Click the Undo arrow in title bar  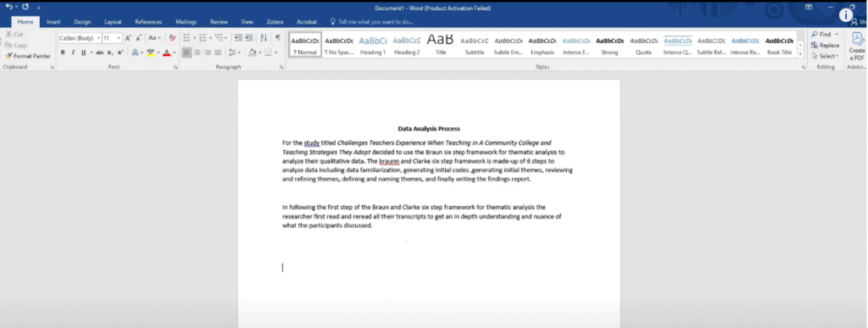tap(8, 7)
